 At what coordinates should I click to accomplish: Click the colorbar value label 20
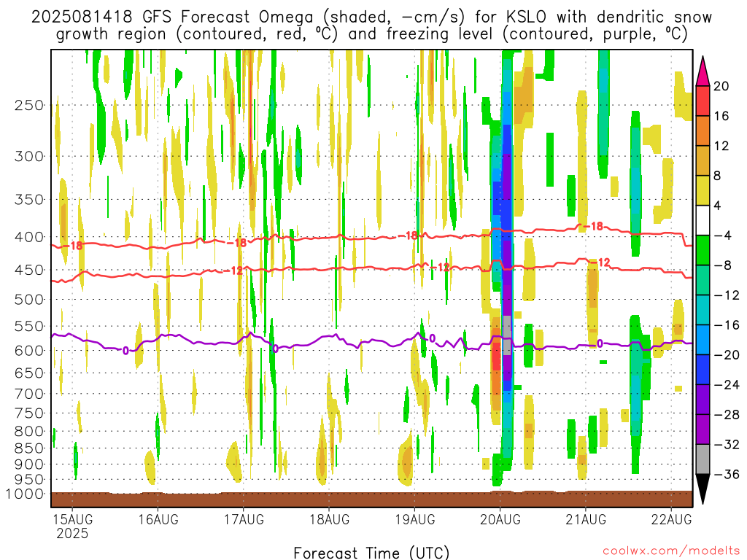[721, 86]
